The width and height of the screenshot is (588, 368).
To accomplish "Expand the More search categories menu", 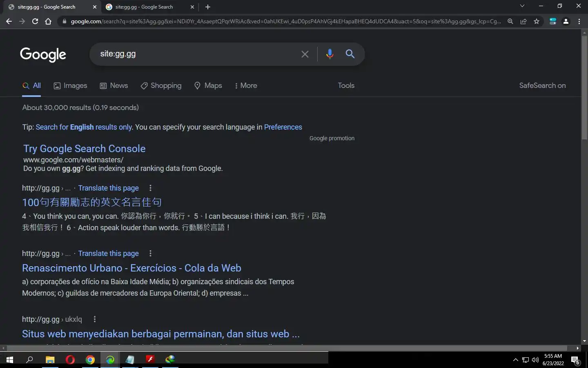I will click(246, 86).
